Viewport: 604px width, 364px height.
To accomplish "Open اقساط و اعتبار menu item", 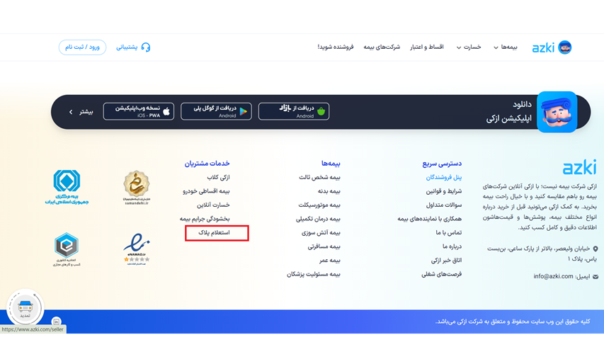I will coord(427,47).
